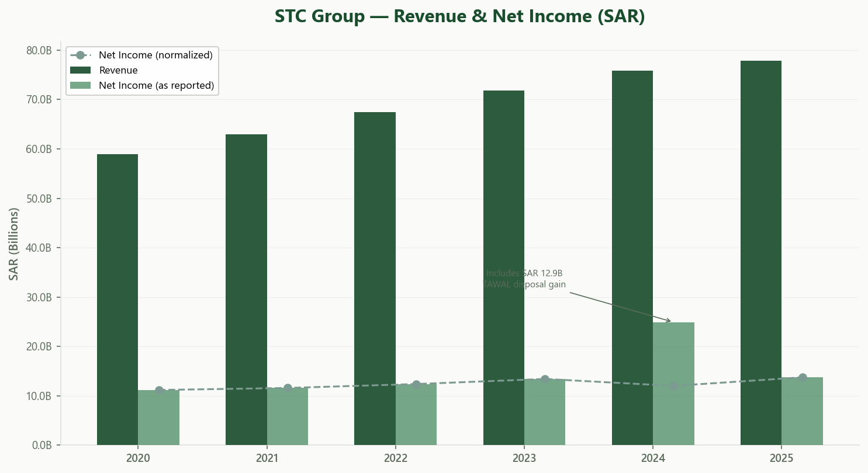Click the 2024 x-axis label
Image resolution: width=868 pixels, height=473 pixels.
click(653, 458)
